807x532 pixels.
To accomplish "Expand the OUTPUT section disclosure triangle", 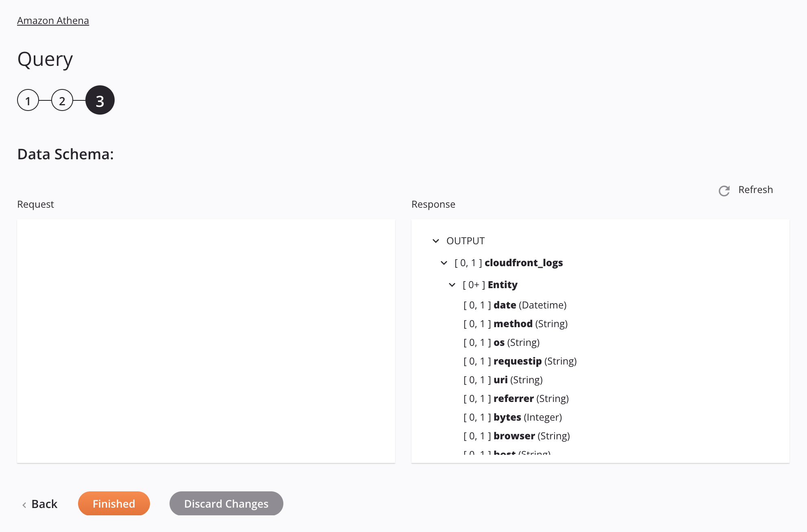I will point(436,241).
